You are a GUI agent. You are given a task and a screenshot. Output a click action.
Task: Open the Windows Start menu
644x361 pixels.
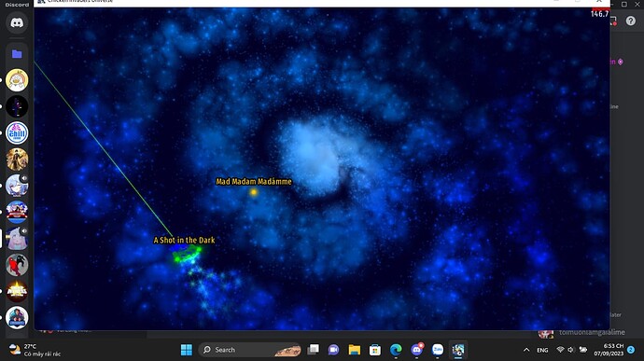187,350
